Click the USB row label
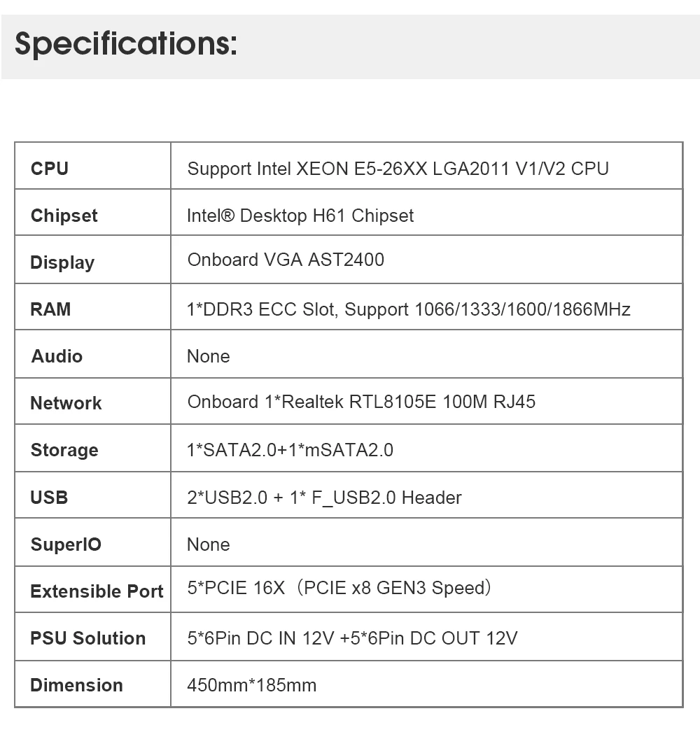The image size is (700, 732). (x=49, y=498)
